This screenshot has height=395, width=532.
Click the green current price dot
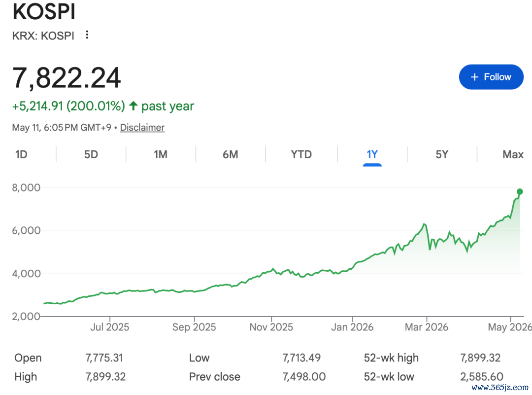point(520,192)
